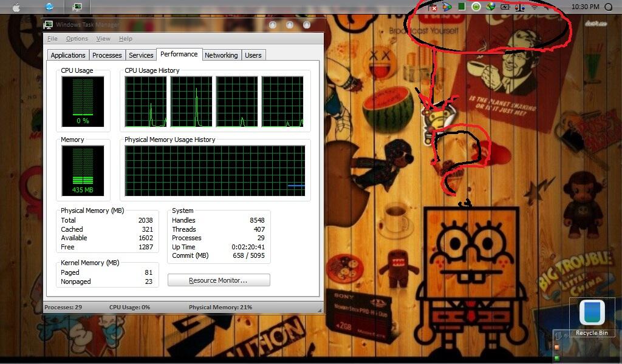622x364 pixels.
Task: Click the first CPU usage history graph
Action: (146, 102)
